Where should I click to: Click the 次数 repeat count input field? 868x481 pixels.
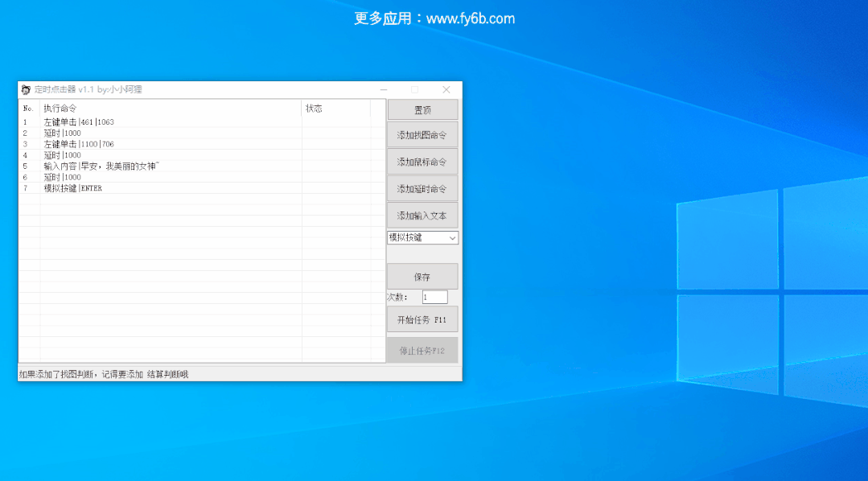pos(434,298)
